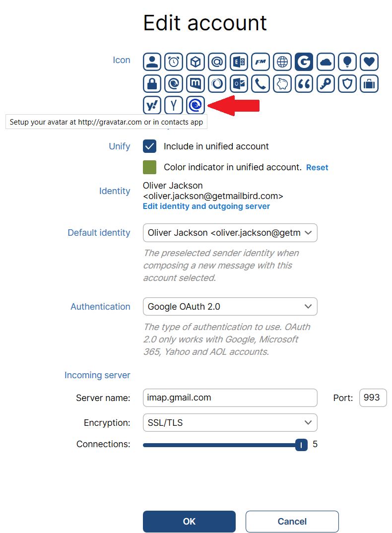Adjust the Connections slider
Screen dimensions: 392x533
(301, 445)
